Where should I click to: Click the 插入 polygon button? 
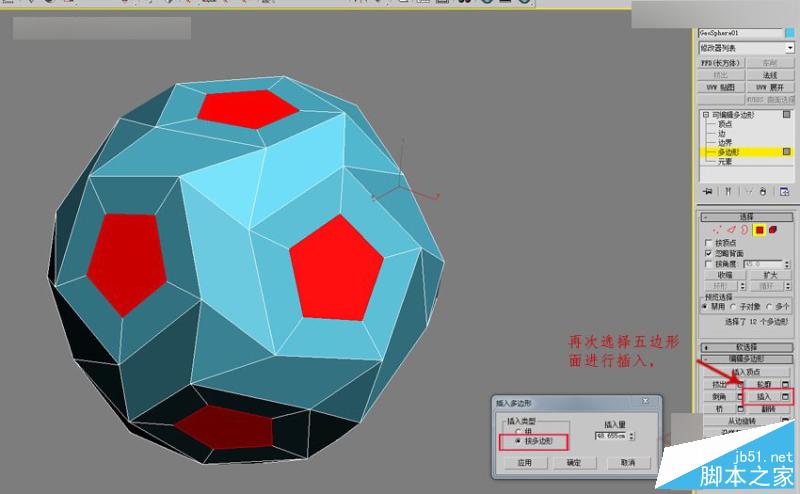click(x=763, y=397)
